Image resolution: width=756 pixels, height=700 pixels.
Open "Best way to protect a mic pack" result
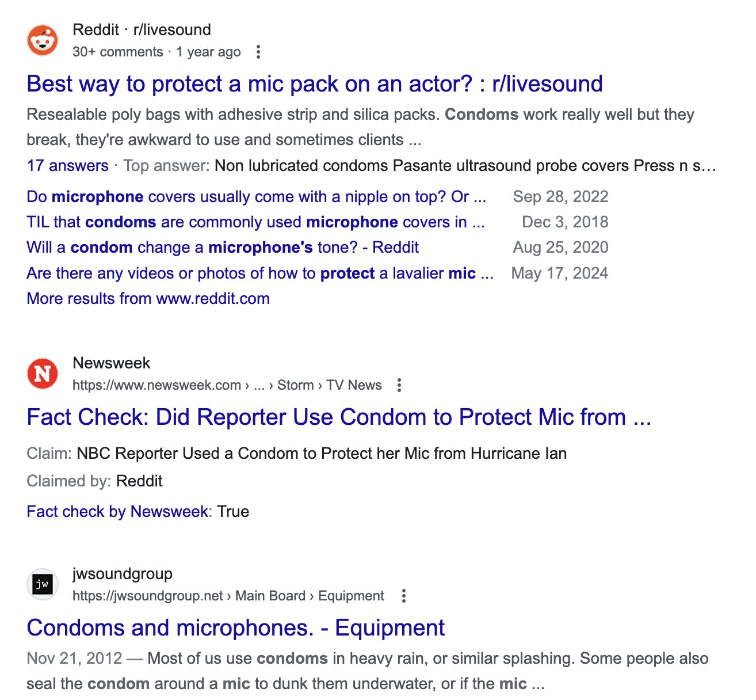click(314, 84)
